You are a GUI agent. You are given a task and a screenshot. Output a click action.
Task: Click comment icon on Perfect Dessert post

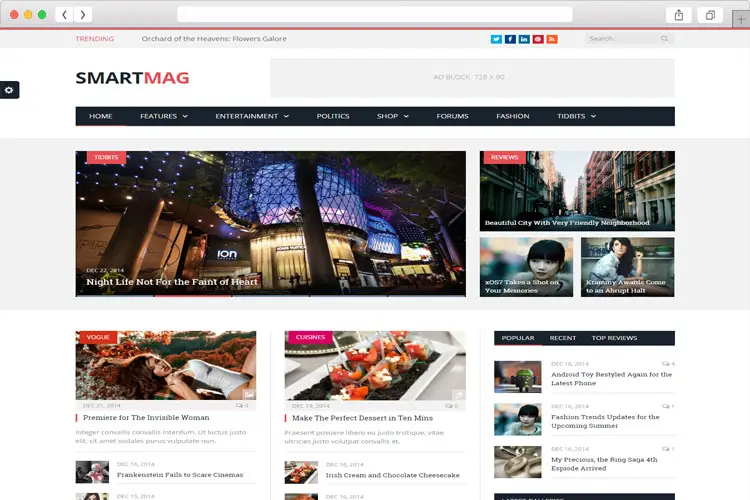449,406
